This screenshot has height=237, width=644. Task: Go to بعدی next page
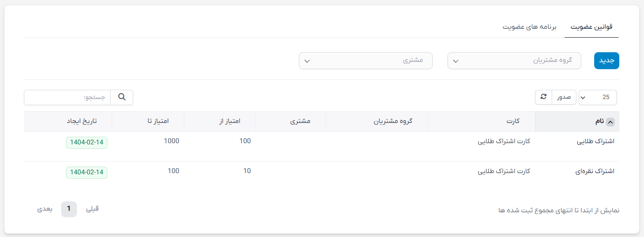point(45,209)
